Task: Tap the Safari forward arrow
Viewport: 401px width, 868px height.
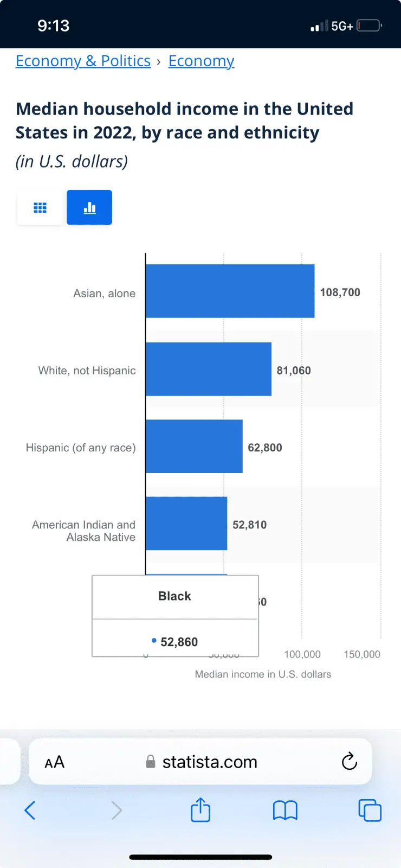Action: 117,810
